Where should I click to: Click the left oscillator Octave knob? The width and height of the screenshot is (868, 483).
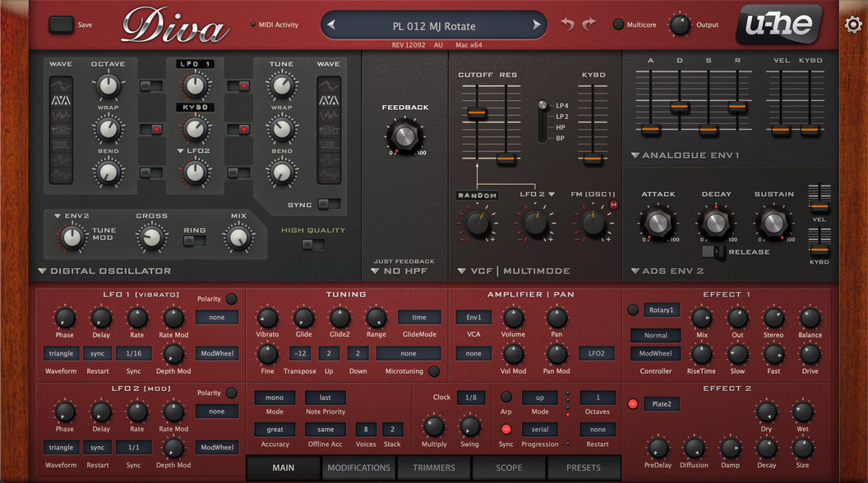(x=108, y=85)
